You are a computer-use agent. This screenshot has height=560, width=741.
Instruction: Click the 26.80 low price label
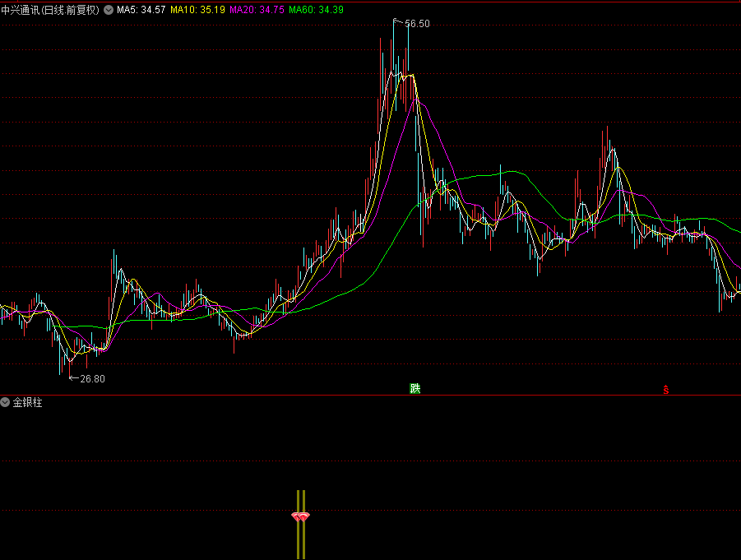(x=93, y=378)
